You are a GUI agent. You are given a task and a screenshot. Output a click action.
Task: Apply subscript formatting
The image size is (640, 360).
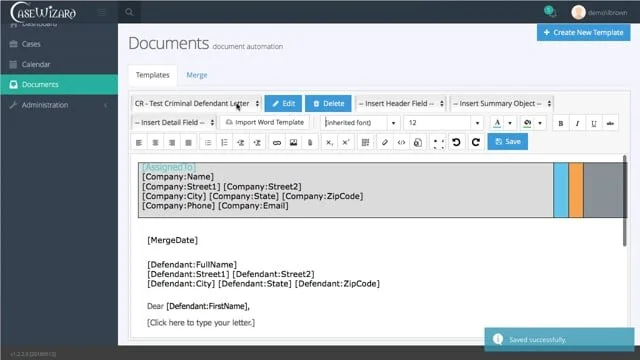coord(329,142)
